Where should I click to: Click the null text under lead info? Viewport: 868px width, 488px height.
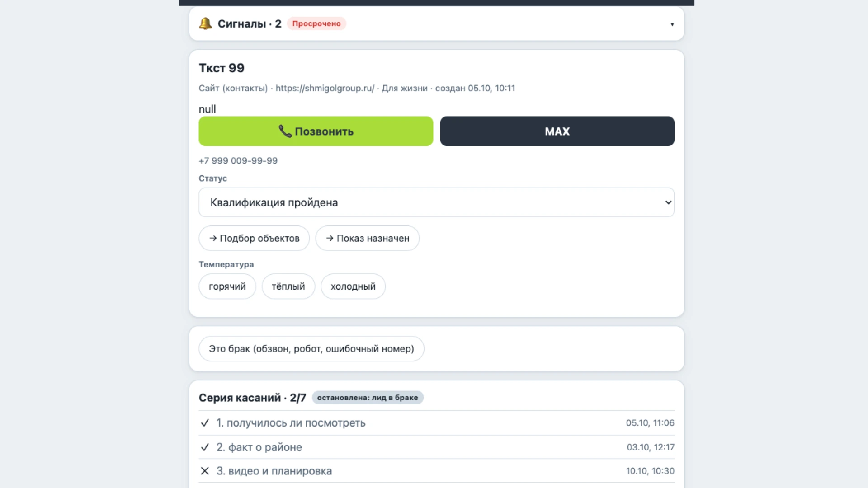208,109
